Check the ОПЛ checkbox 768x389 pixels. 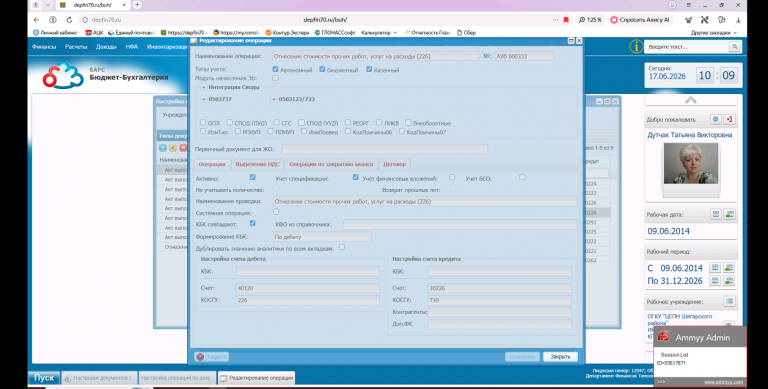coord(203,122)
